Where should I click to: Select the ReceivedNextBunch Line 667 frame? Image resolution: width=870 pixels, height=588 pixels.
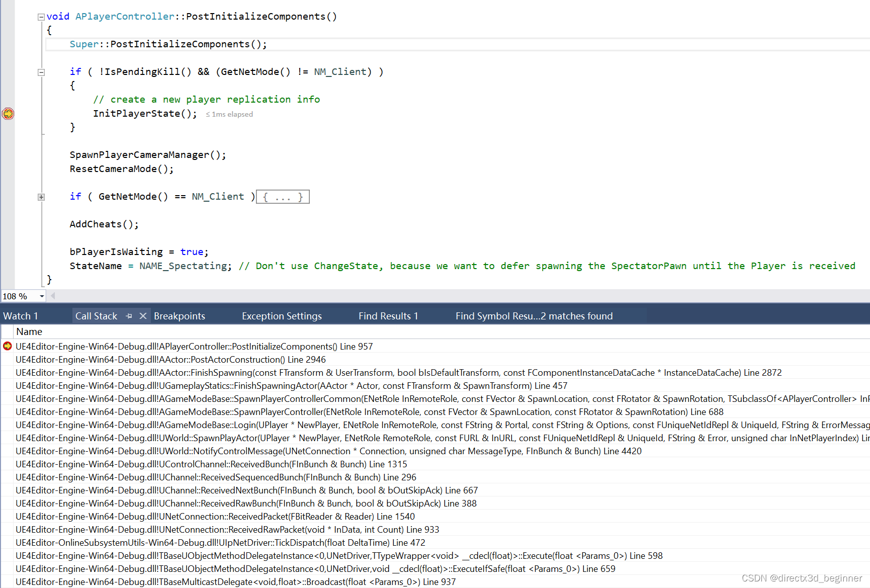tap(246, 490)
